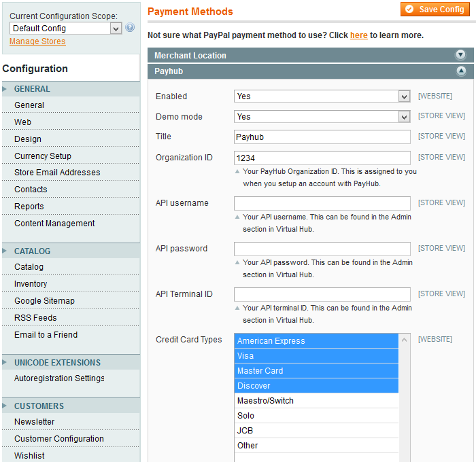Select Maestro/Switch in card types list
476x462 pixels.
coord(316,401)
